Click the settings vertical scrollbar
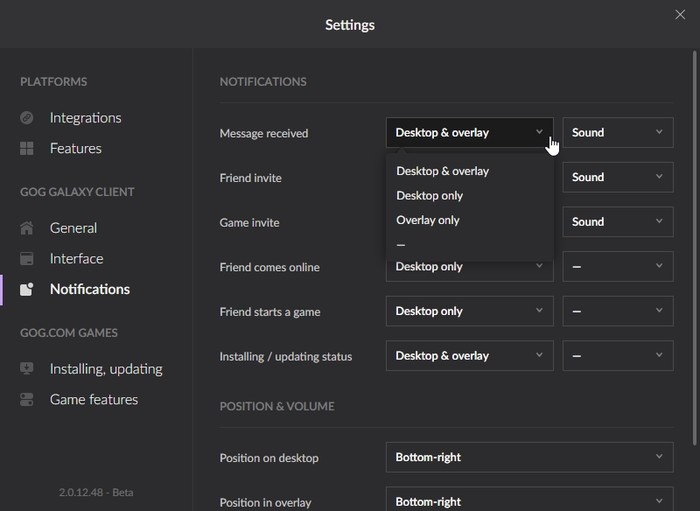700x511 pixels. coord(694,248)
